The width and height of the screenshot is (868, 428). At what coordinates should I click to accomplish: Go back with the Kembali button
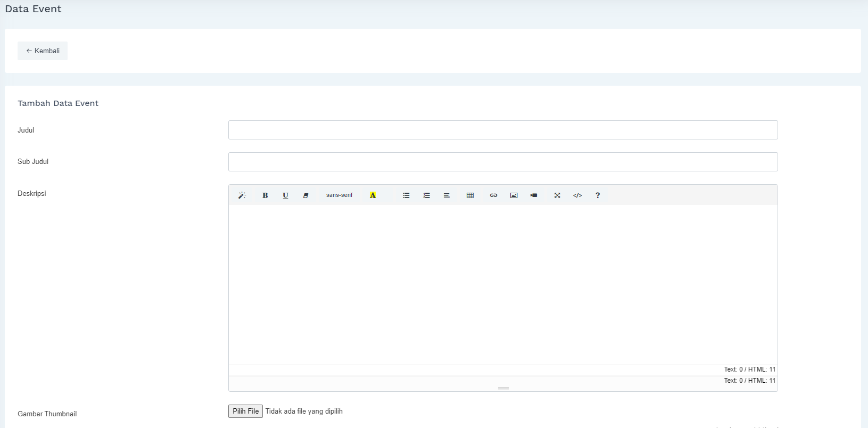(43, 51)
